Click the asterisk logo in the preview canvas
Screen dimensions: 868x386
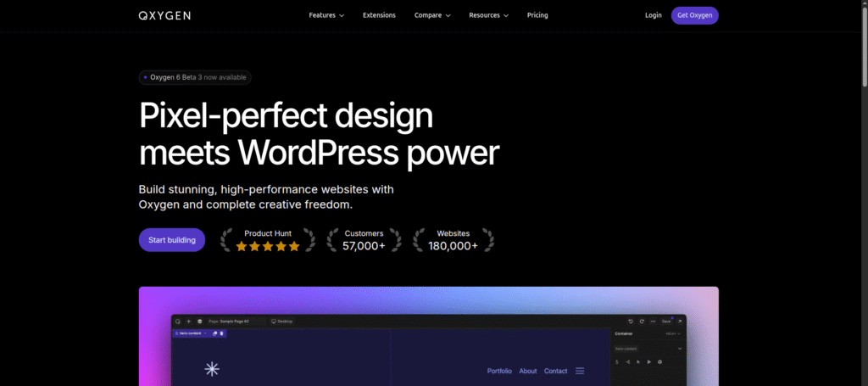click(x=212, y=369)
